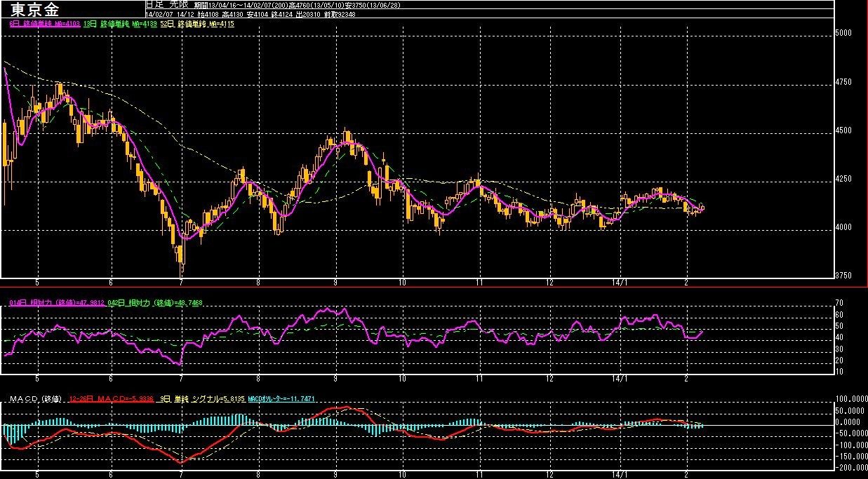Click the period high 高4760(13/05/10)
This screenshot has height=479, width=868.
coord(315,6)
